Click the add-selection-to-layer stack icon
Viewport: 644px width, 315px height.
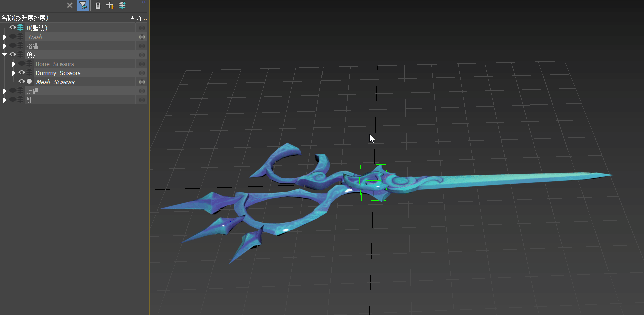click(x=122, y=5)
